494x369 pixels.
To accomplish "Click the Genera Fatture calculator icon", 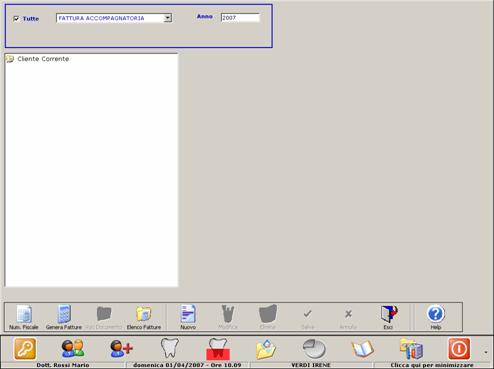I will pyautogui.click(x=64, y=317).
